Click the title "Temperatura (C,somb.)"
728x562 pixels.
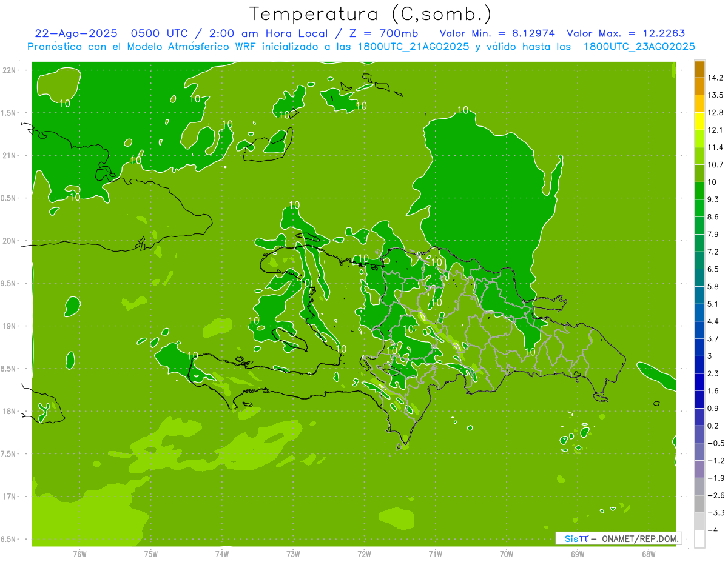coord(370,14)
